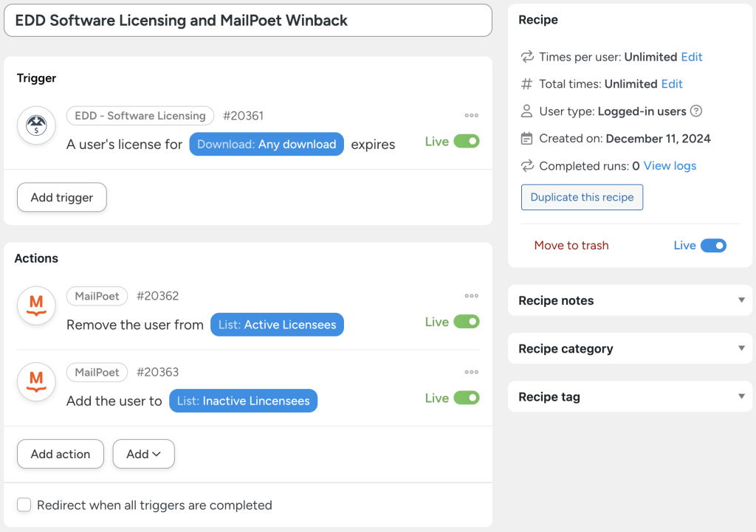Click the repeat icon next to Times per user
756x532 pixels.
pyautogui.click(x=526, y=57)
